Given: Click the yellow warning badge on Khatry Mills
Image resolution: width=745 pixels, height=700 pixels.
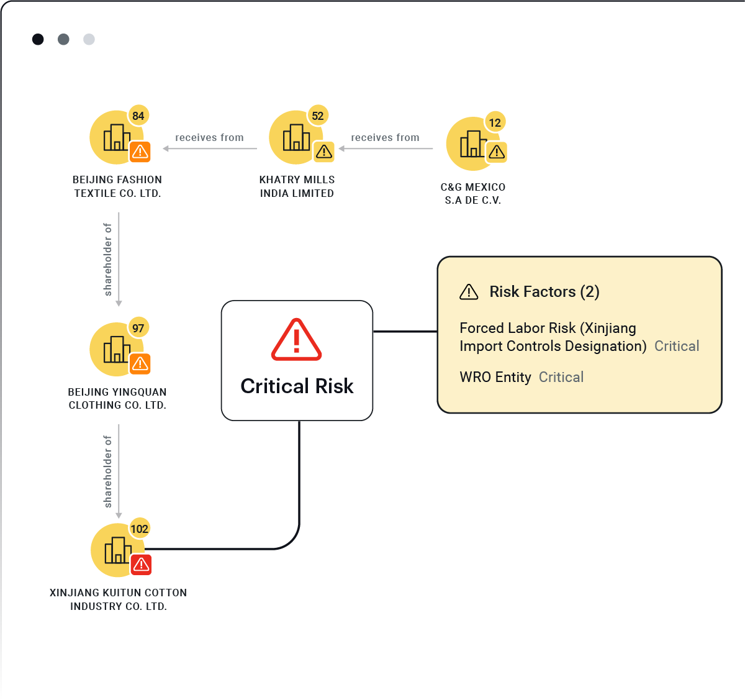Looking at the screenshot, I should tap(324, 151).
